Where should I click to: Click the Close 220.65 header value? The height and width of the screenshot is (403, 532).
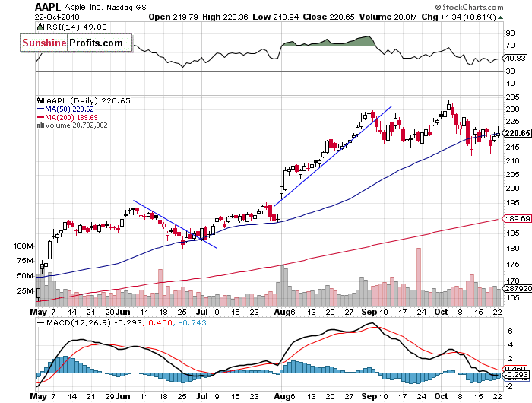(x=329, y=17)
